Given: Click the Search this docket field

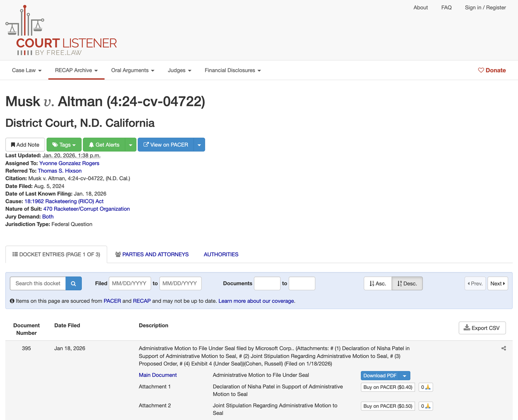Looking at the screenshot, I should click(38, 283).
